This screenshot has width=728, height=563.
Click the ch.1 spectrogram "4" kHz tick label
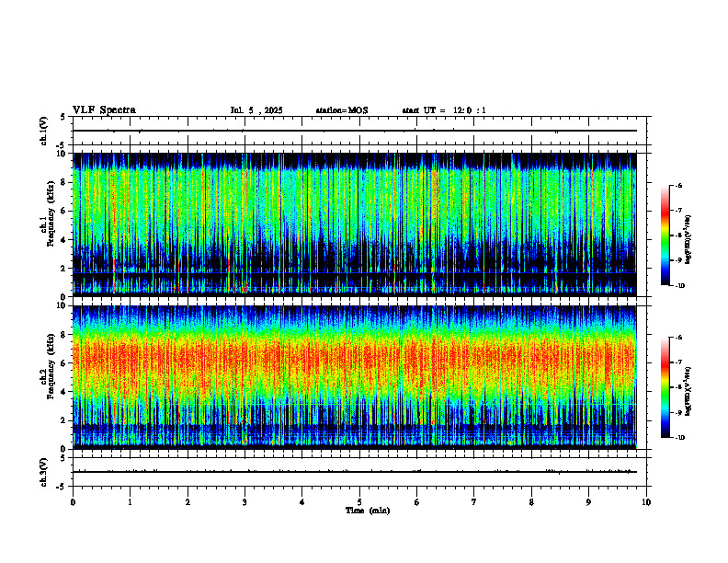tap(64, 240)
